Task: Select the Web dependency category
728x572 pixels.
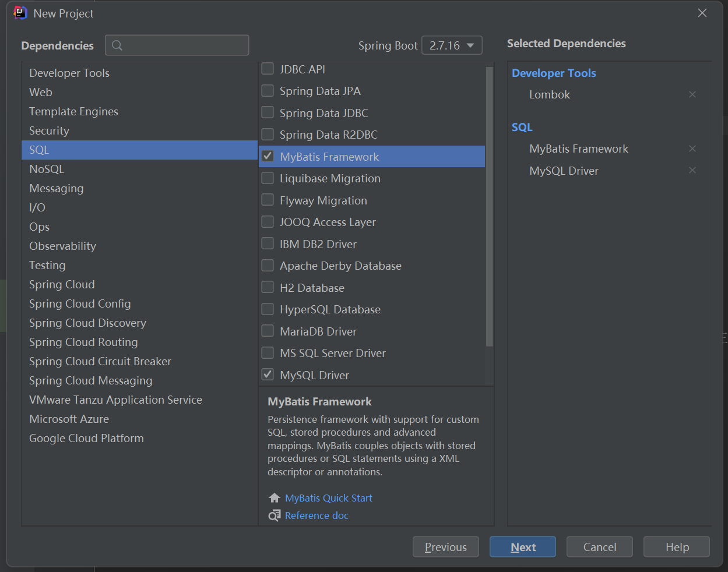Action: [x=41, y=92]
